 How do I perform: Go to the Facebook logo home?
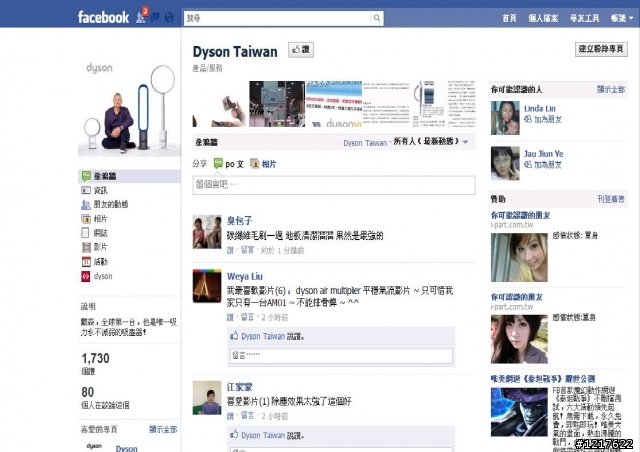(103, 17)
